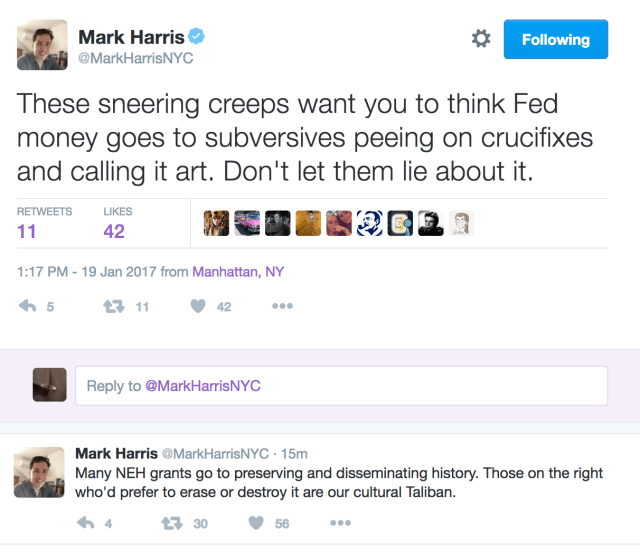Like the main tweet with heart
This screenshot has height=552, width=640.
point(197,306)
